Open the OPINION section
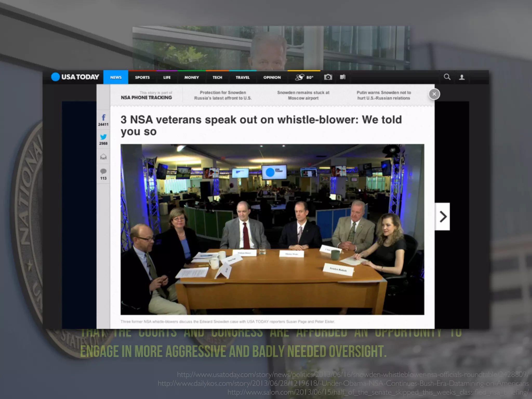The height and width of the screenshot is (399, 532). click(x=272, y=77)
